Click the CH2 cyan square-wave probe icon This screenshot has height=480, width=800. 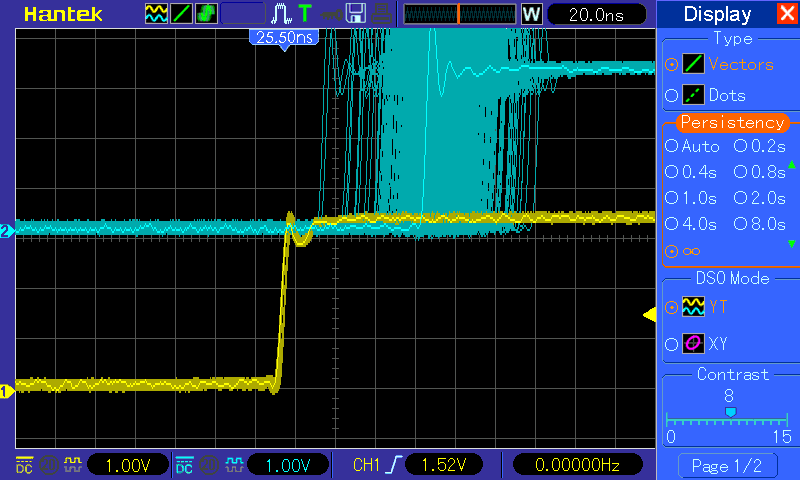[234, 465]
